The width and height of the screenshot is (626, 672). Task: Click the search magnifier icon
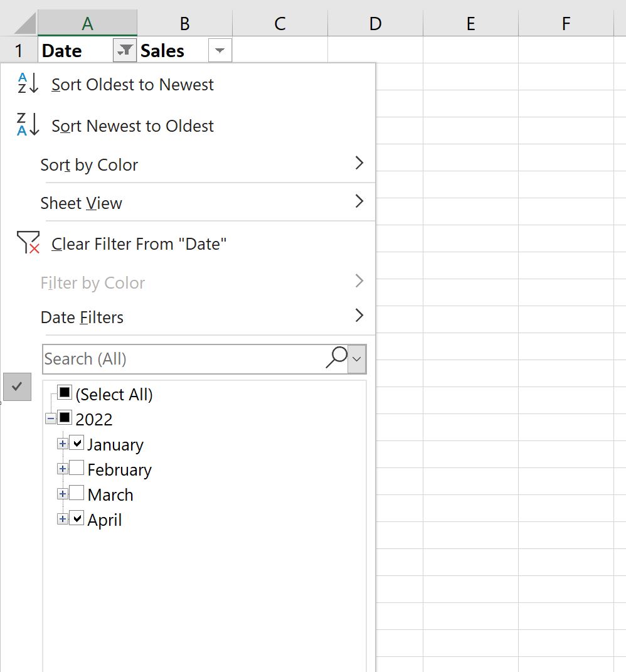336,358
